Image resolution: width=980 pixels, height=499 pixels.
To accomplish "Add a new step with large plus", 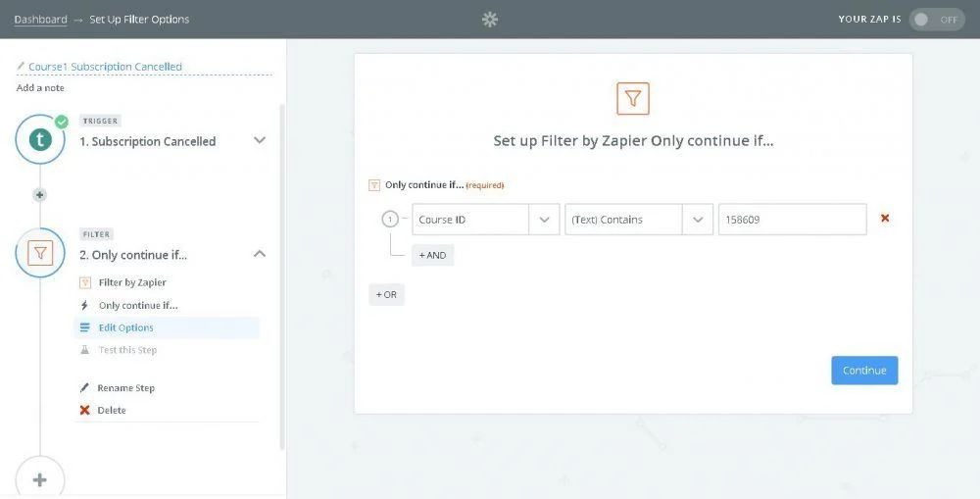I will pos(40,479).
